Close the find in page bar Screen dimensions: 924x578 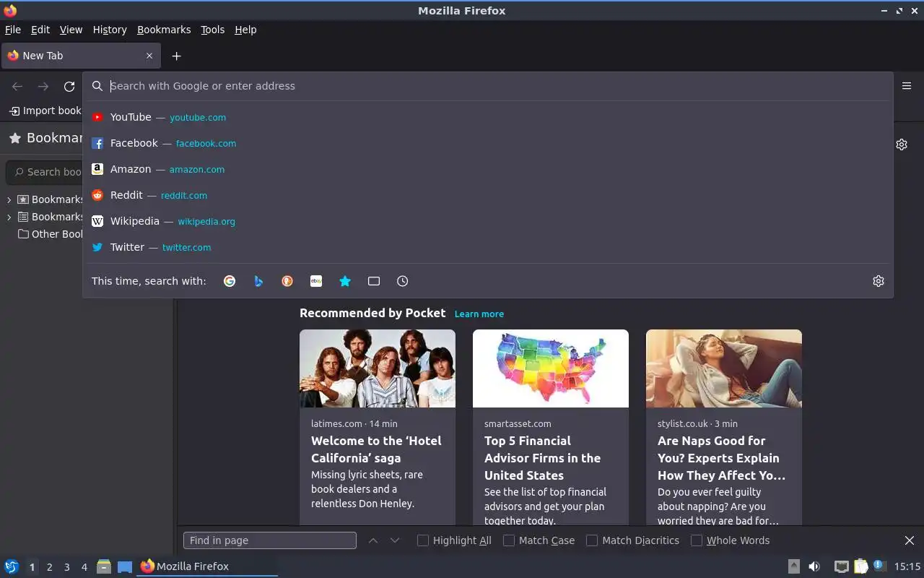coord(910,540)
